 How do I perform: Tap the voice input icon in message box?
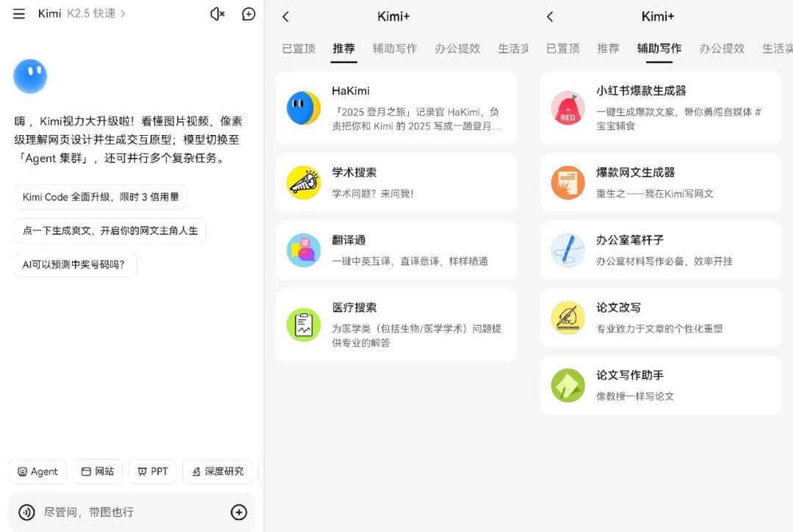pyautogui.click(x=26, y=512)
